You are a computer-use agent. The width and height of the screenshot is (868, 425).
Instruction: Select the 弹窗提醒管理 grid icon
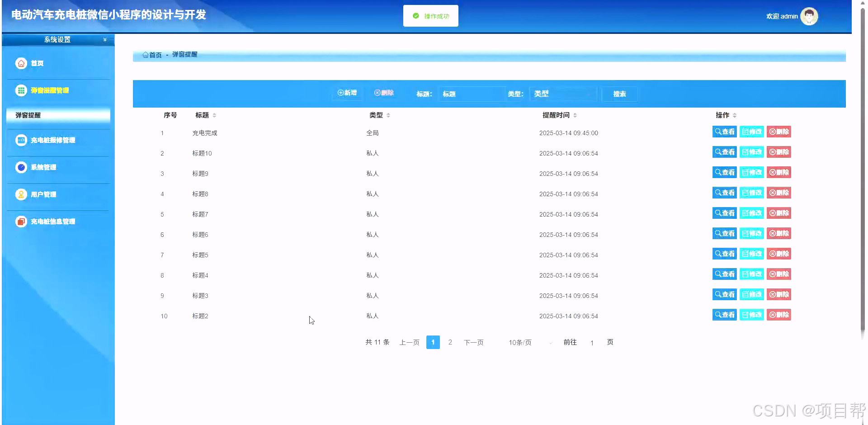21,90
